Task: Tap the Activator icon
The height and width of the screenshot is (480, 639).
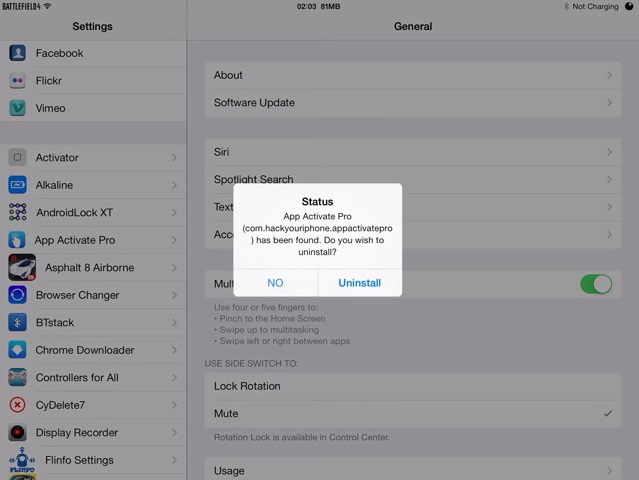Action: (18, 157)
